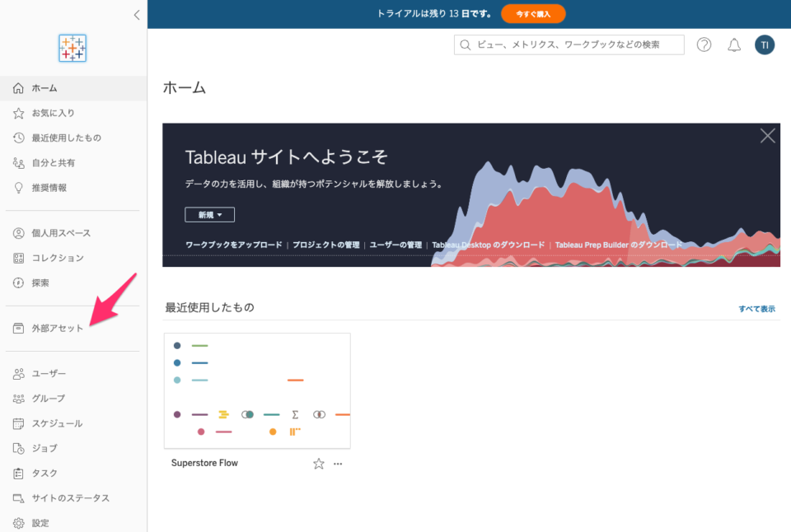Click the person icon beside 個人用スペース
791x532 pixels.
click(18, 233)
